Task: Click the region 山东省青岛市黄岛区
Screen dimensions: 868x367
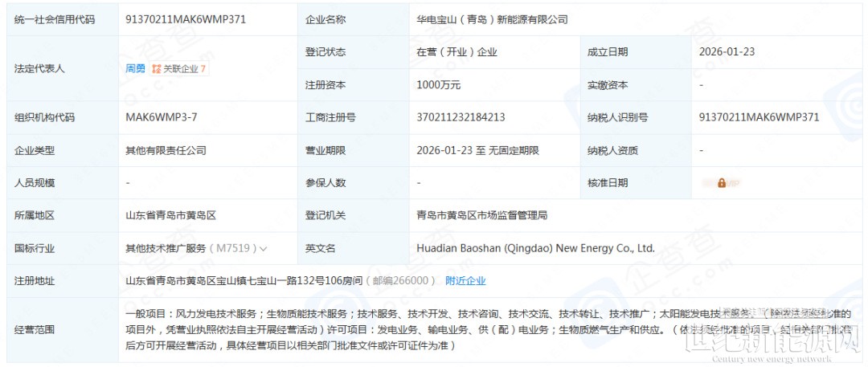Action: click(171, 215)
